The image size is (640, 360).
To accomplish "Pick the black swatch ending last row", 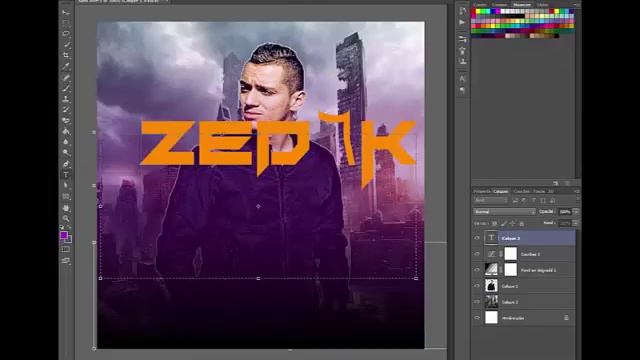I will tap(557, 36).
